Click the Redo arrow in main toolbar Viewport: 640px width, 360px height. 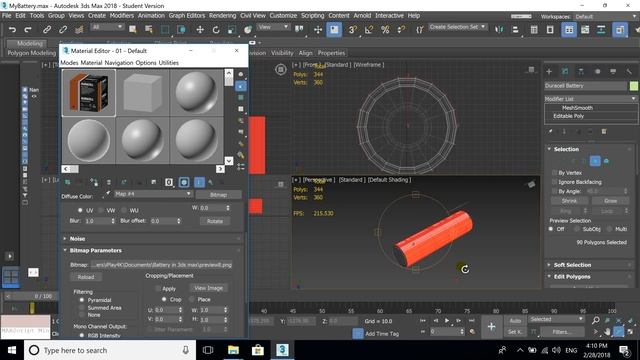(28, 29)
